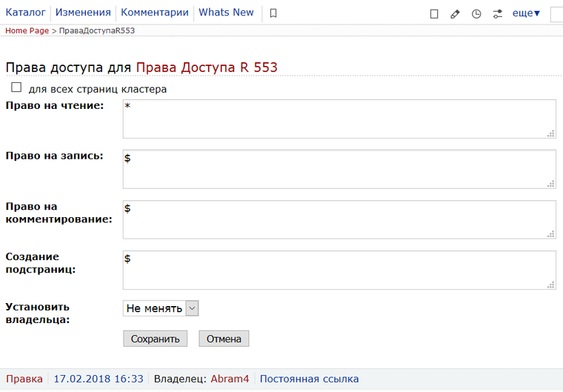Click the 'Установить владельца:' label

pos(37,313)
